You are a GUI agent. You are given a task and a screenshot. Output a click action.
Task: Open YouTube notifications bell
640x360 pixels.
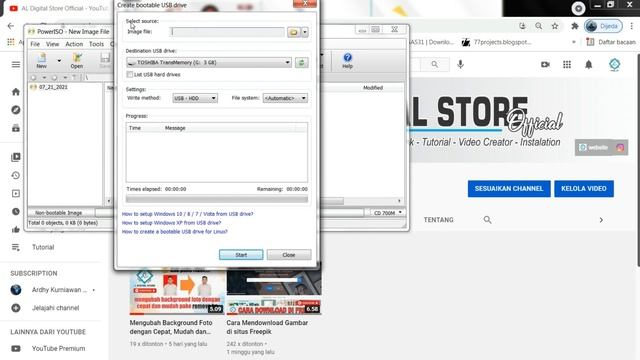(589, 64)
